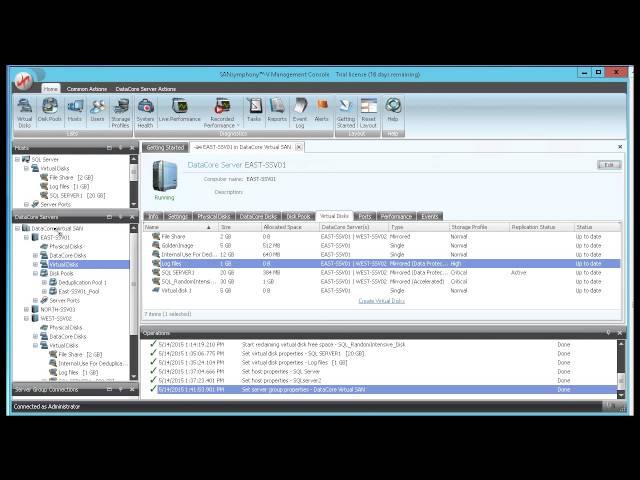Select File Share row in virtual disks table
Viewport: 640px width, 480px height.
382,236
